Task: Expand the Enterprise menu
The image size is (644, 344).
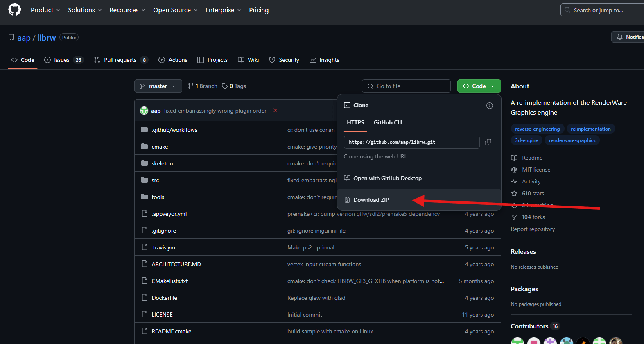Action: click(224, 10)
